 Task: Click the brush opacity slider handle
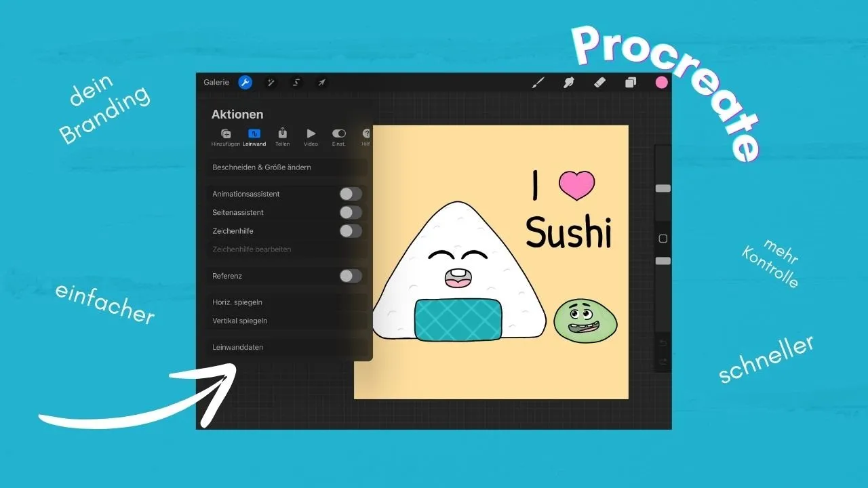663,261
